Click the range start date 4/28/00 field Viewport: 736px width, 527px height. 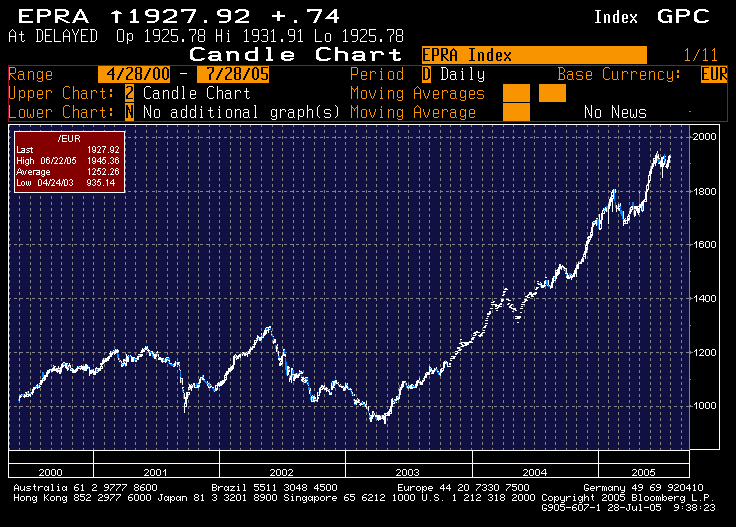point(134,74)
